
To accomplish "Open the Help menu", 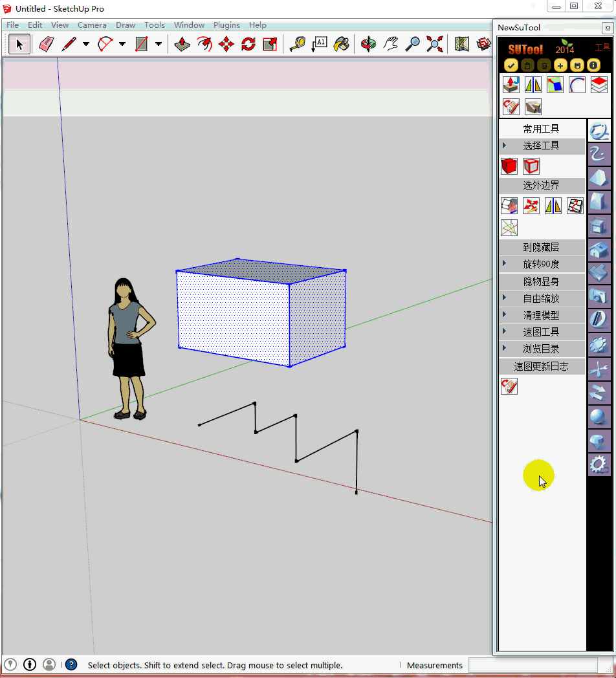I will pyautogui.click(x=258, y=25).
